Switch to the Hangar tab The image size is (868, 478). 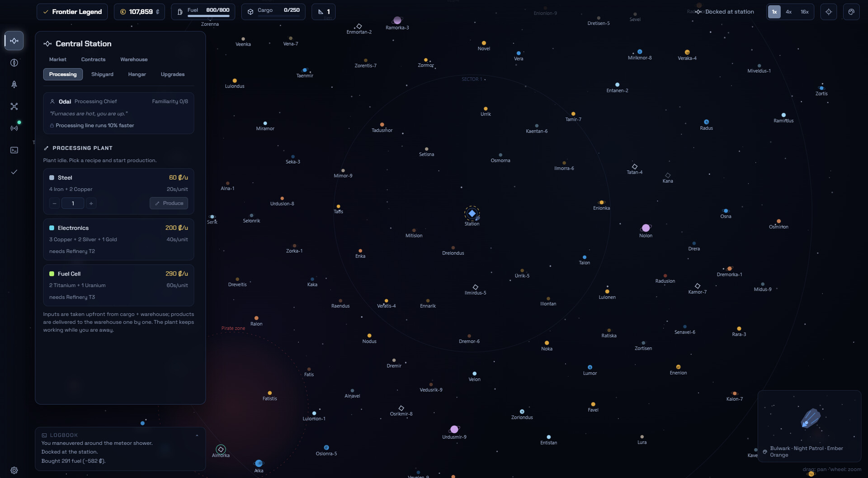coord(137,74)
